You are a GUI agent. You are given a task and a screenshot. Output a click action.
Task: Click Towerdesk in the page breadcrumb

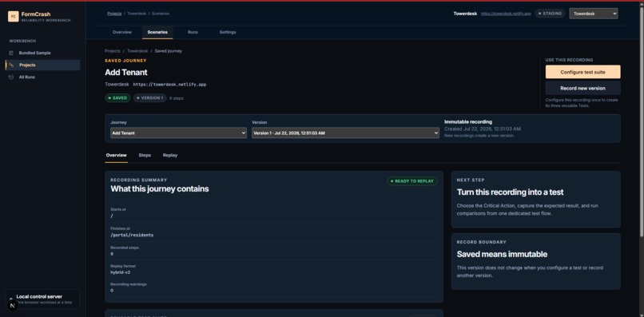pos(137,51)
